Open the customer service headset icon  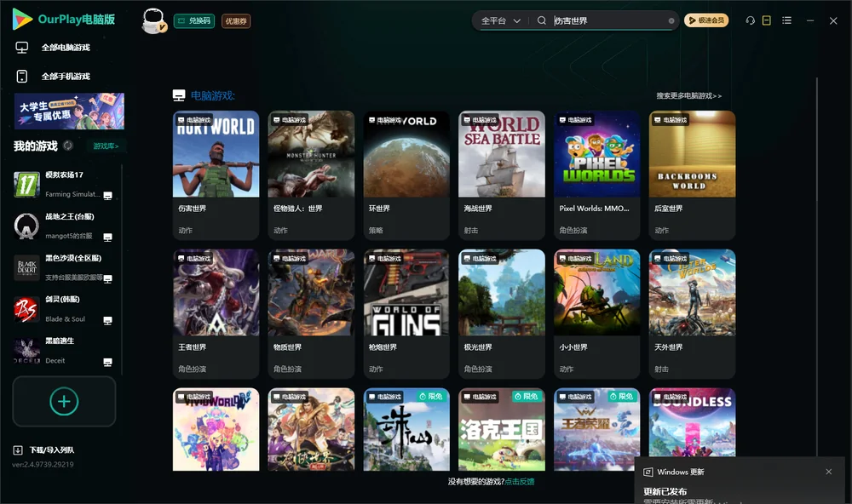751,20
